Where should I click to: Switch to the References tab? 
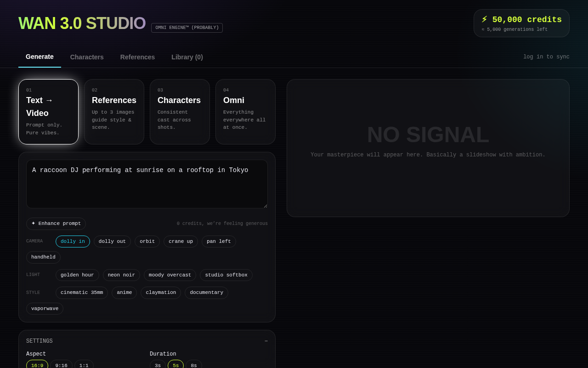tap(137, 57)
